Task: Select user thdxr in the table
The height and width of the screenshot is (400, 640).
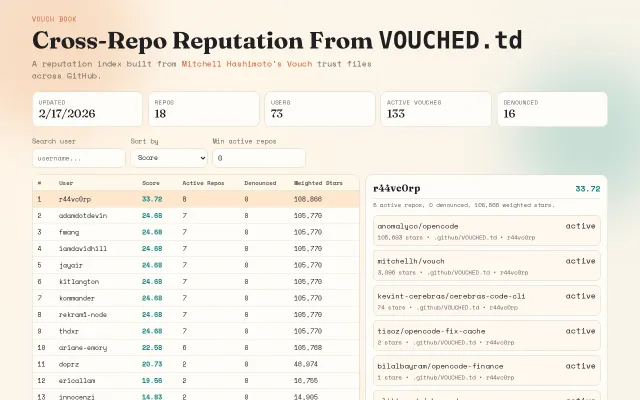Action: (69, 331)
